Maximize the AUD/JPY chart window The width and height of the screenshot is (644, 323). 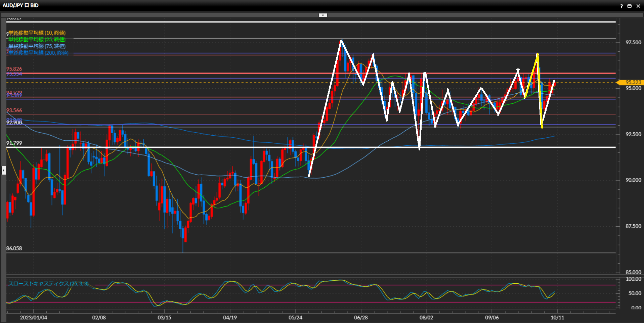tap(630, 6)
